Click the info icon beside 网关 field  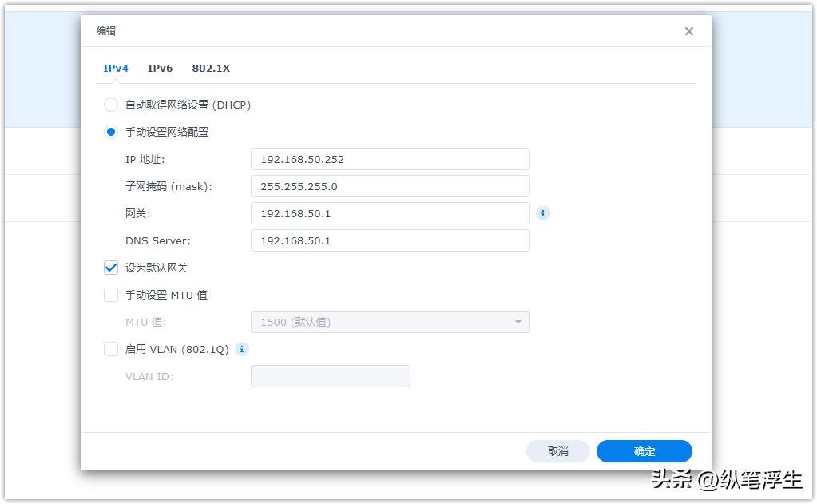click(x=543, y=213)
